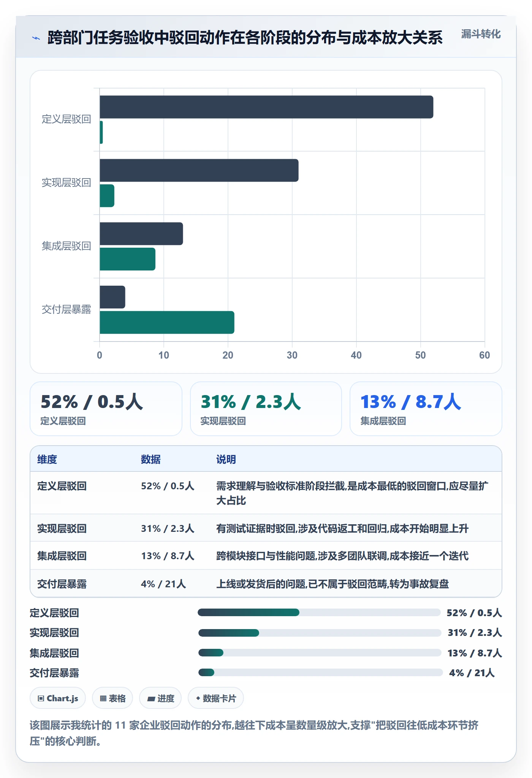The width and height of the screenshot is (532, 778).
Task: Click the 定义层驳回 progress bar showing 52%
Action: pos(319,612)
